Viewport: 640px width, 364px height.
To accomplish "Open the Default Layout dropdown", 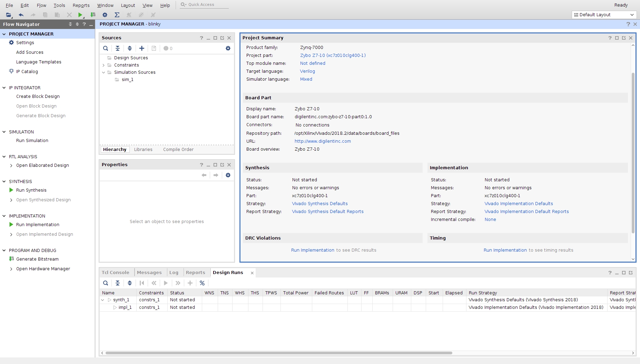I will coord(604,15).
